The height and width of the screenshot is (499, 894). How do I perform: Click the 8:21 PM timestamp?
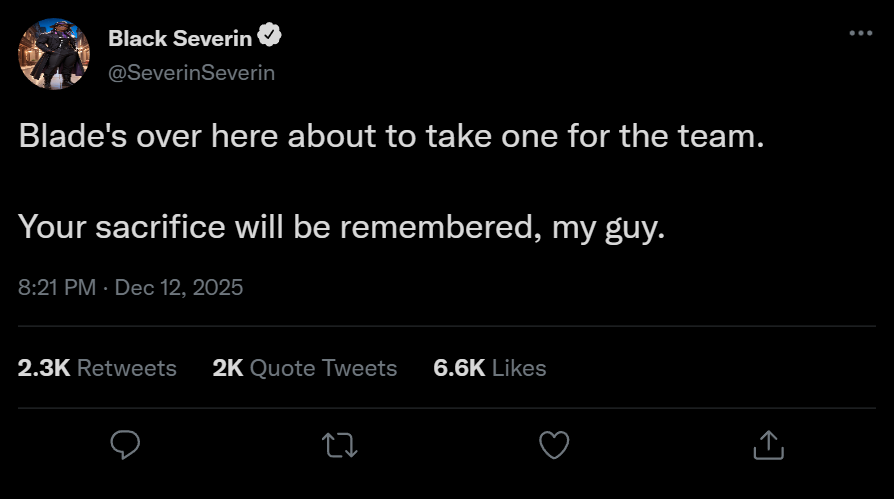tap(57, 288)
